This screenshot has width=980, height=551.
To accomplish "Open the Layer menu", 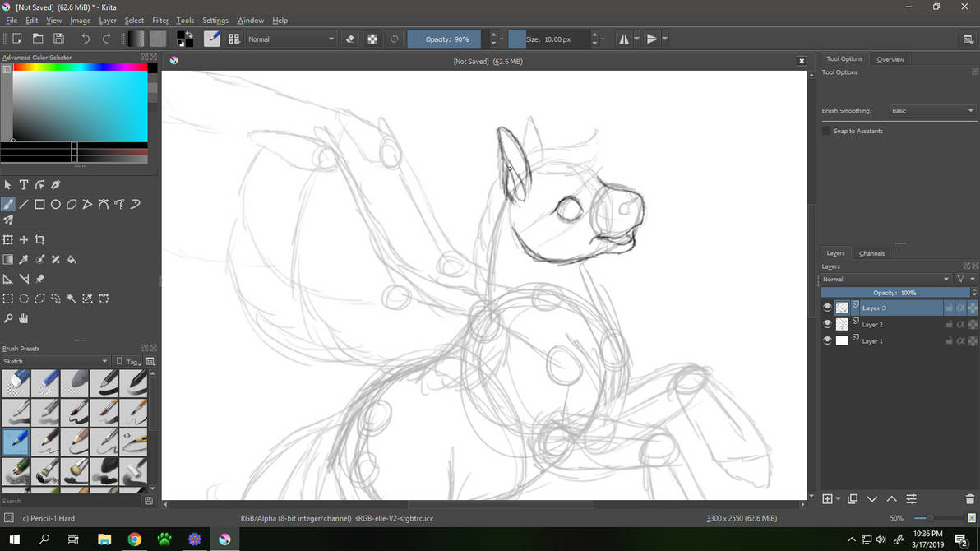I will 108,21.
